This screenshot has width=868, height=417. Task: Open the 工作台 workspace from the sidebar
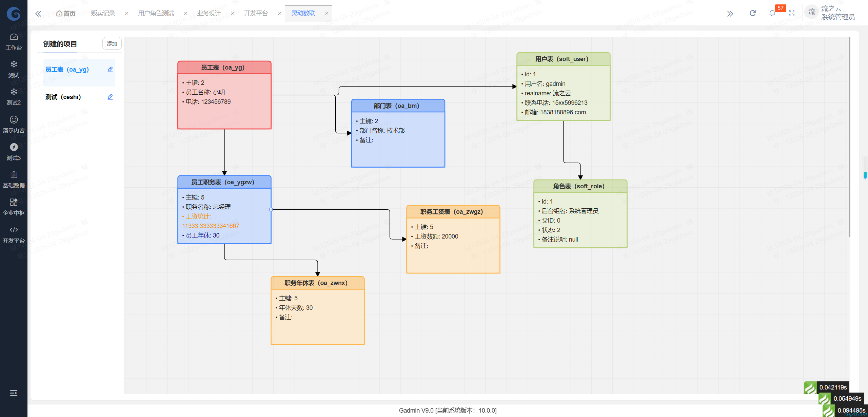[x=14, y=41]
